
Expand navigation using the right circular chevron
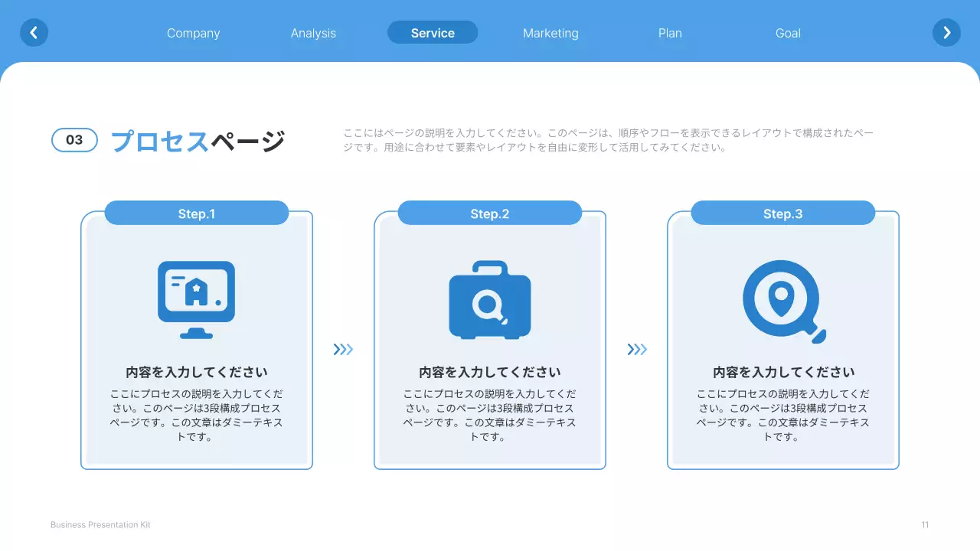(946, 32)
